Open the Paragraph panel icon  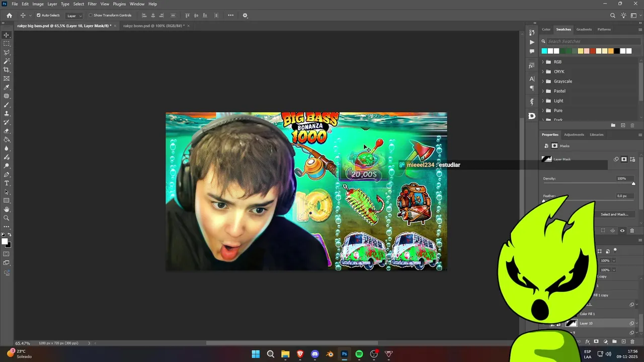point(532,88)
